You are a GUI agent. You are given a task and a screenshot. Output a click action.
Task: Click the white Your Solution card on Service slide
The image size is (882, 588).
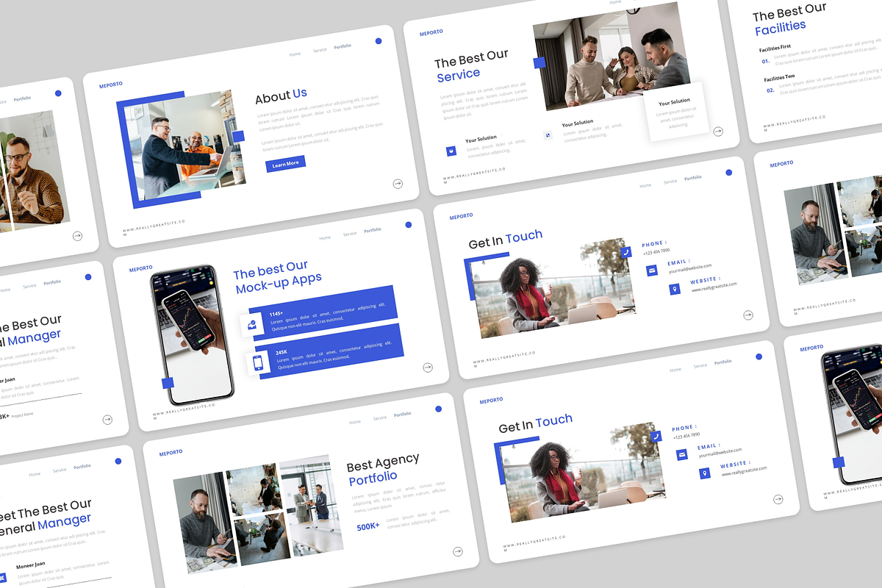click(678, 111)
